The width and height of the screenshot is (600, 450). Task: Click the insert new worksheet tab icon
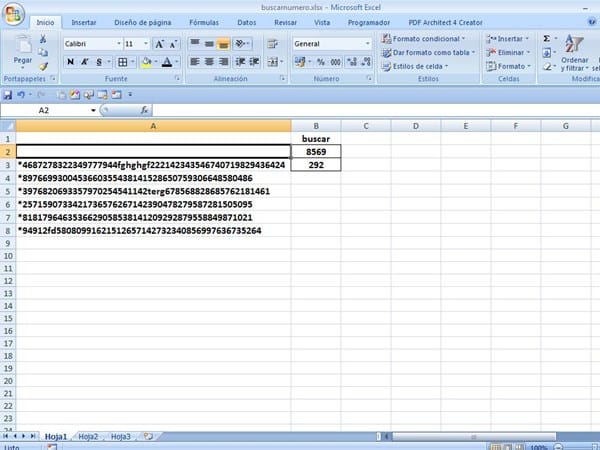click(x=148, y=437)
